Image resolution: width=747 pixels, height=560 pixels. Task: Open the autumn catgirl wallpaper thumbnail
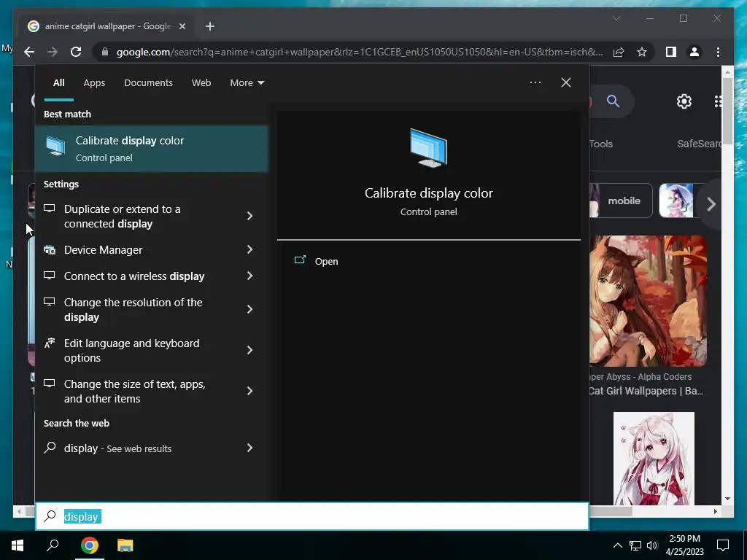pyautogui.click(x=648, y=301)
